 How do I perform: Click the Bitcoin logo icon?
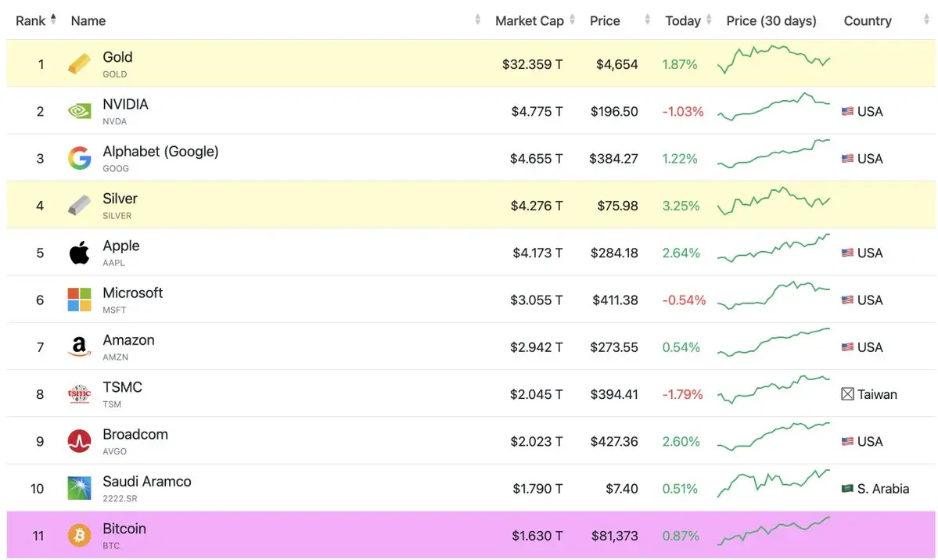tap(79, 536)
